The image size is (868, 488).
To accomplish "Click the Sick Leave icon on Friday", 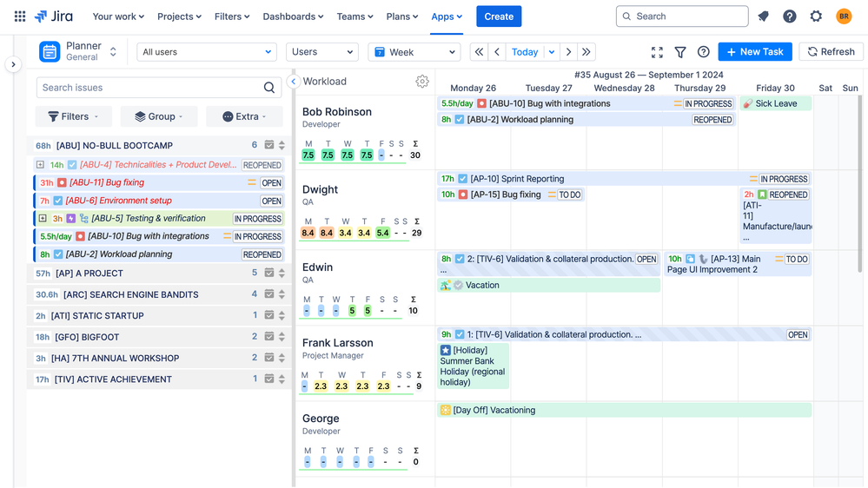I will (748, 103).
